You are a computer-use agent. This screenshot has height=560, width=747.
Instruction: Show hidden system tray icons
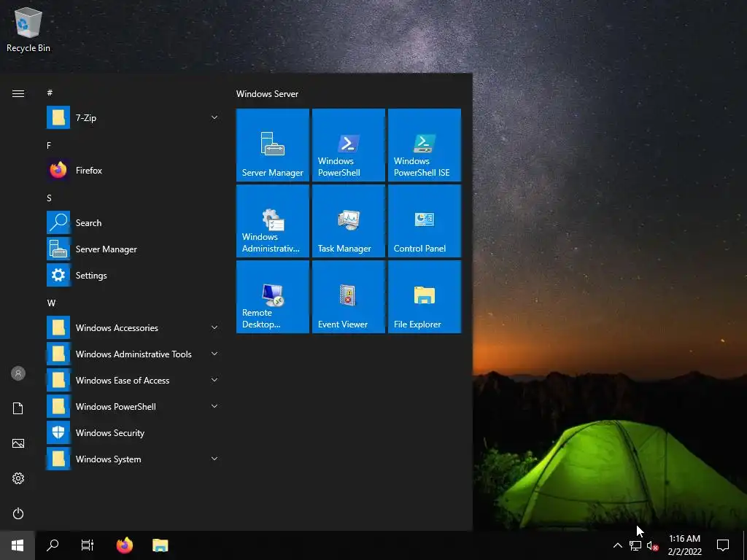(x=617, y=545)
